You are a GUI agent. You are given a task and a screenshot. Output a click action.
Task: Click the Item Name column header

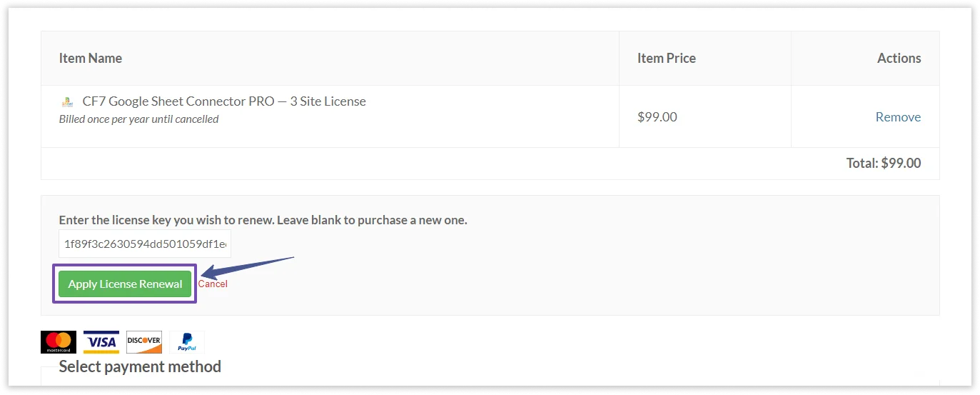(x=91, y=59)
